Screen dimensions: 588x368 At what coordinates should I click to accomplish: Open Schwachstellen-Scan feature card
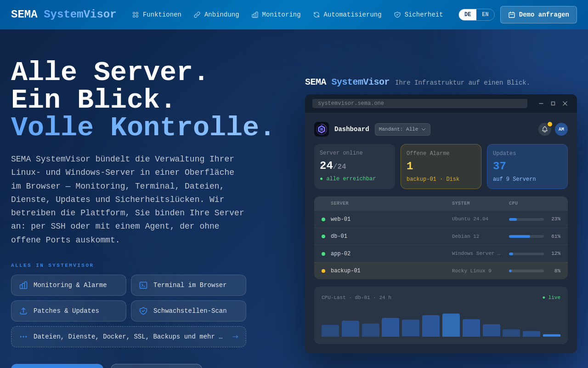click(188, 311)
